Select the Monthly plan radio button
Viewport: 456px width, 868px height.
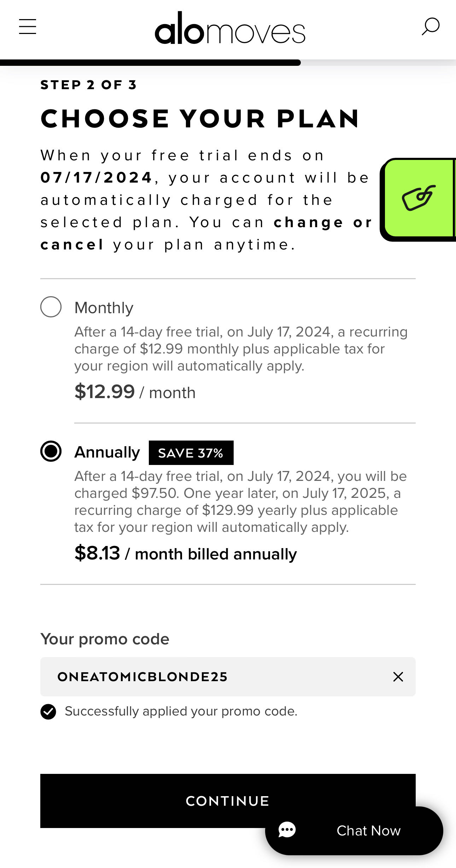pyautogui.click(x=51, y=307)
